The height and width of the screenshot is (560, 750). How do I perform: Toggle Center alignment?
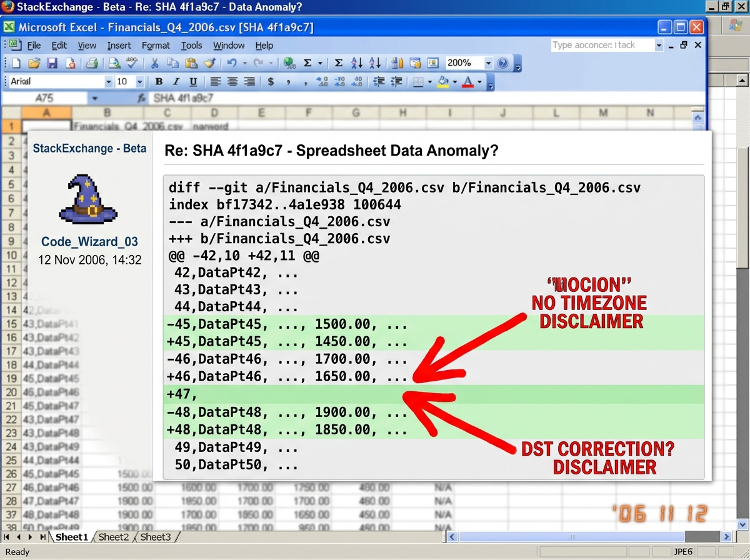tap(232, 81)
